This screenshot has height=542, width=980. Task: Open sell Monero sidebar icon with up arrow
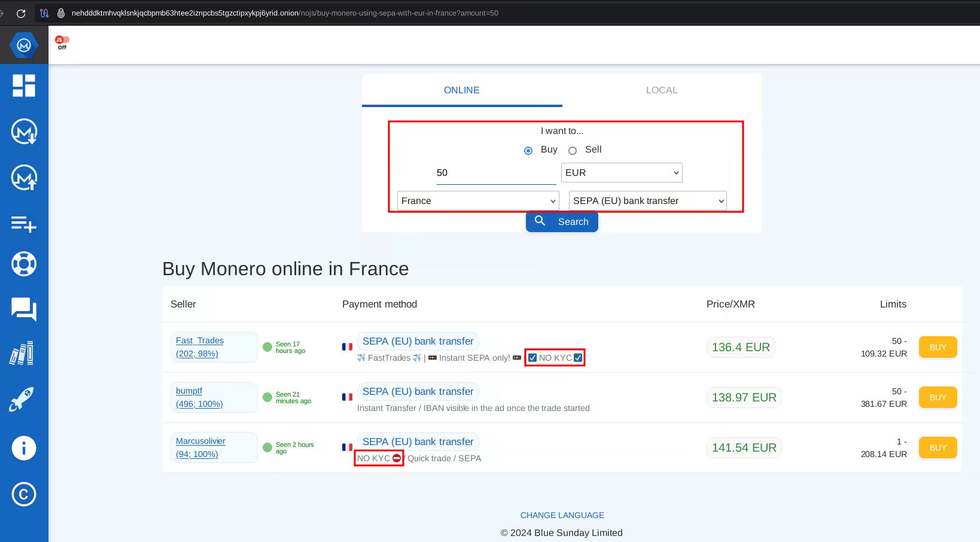coord(24,178)
